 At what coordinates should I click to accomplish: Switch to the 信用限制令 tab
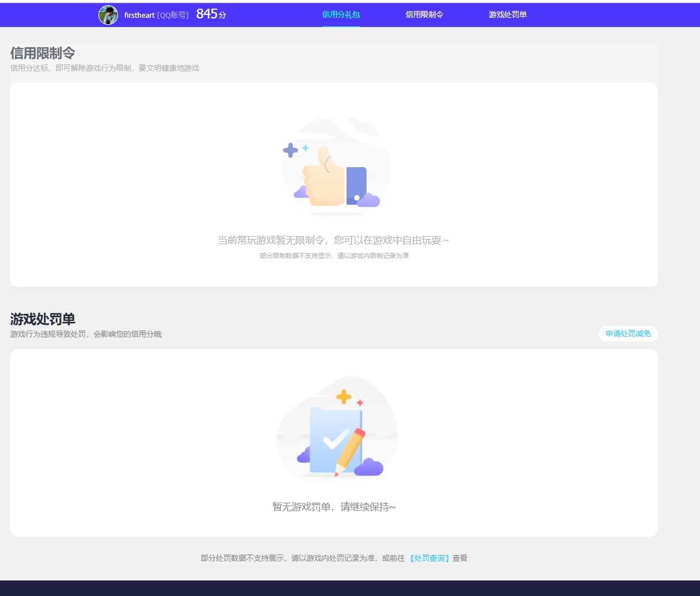point(424,14)
